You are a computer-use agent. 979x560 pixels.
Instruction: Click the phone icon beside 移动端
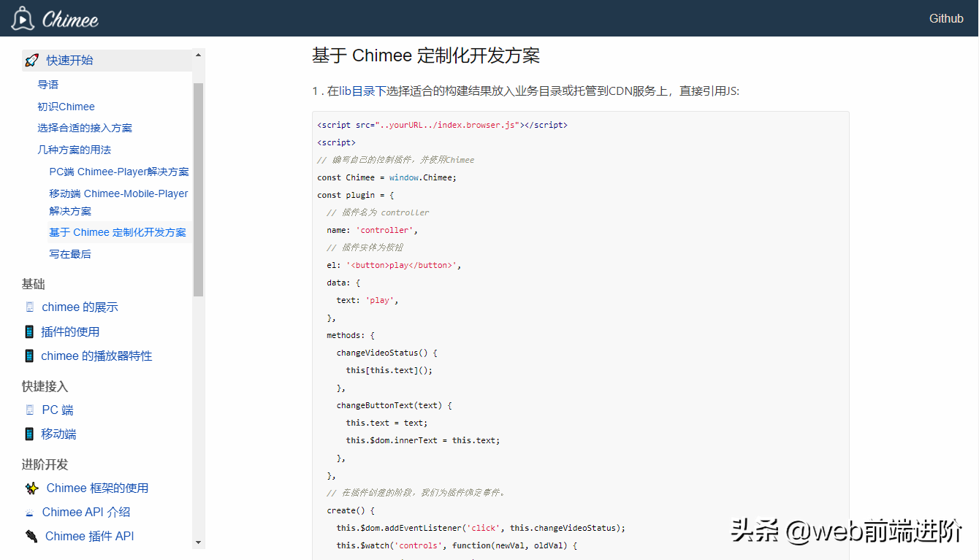[x=29, y=434]
